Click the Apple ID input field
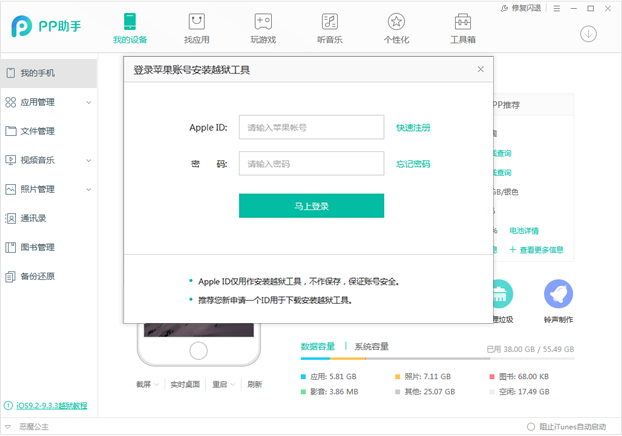Image resolution: width=622 pixels, height=436 pixels. click(x=311, y=127)
